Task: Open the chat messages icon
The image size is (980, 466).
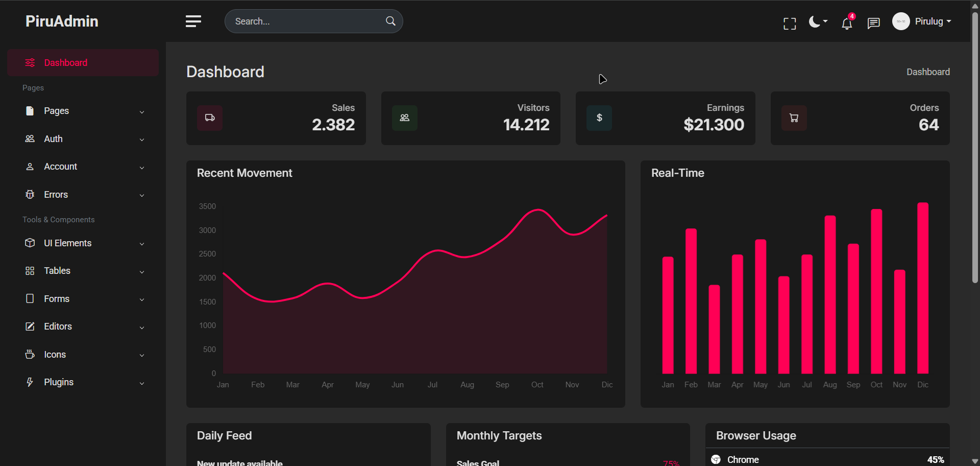Action: [x=874, y=24]
